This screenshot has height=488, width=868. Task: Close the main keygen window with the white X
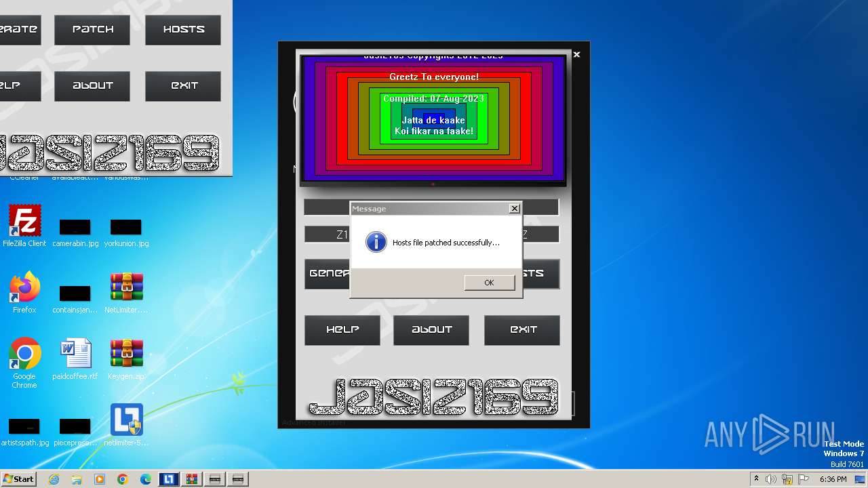pyautogui.click(x=576, y=54)
